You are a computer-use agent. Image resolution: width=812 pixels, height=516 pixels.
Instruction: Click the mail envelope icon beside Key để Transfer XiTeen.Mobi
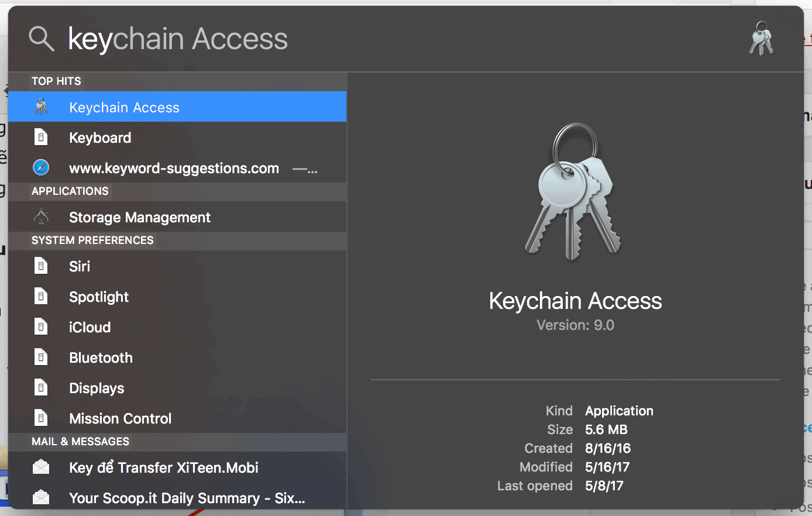coord(41,467)
